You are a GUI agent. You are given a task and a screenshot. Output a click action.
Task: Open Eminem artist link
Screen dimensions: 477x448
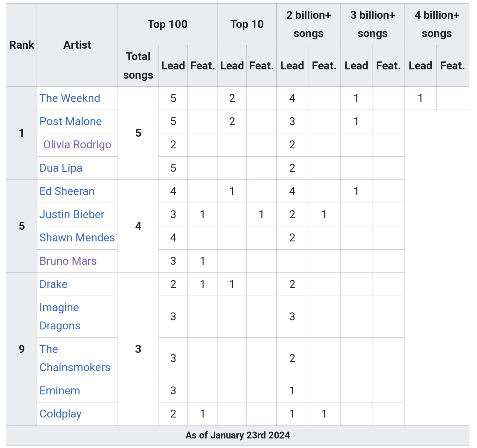tap(60, 391)
